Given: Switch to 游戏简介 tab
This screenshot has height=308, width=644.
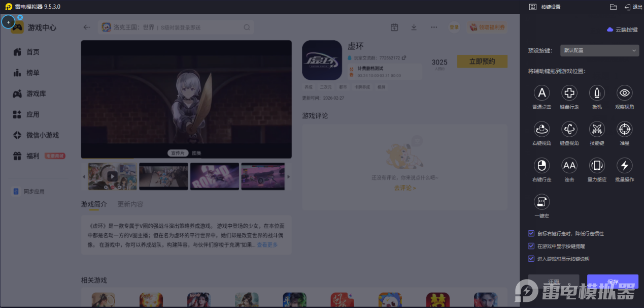Looking at the screenshot, I should pyautogui.click(x=94, y=204).
